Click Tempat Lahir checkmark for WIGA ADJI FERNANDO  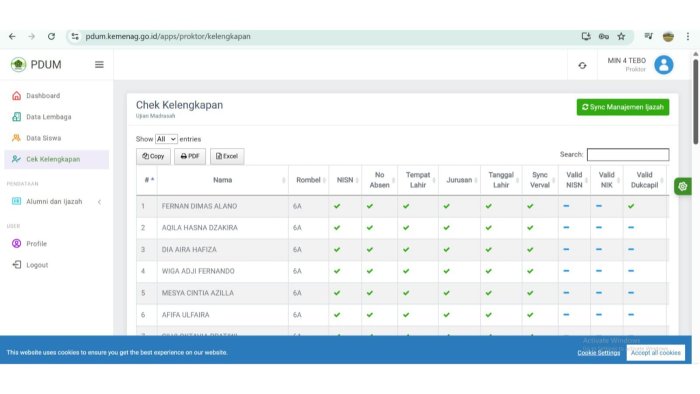[x=406, y=271]
